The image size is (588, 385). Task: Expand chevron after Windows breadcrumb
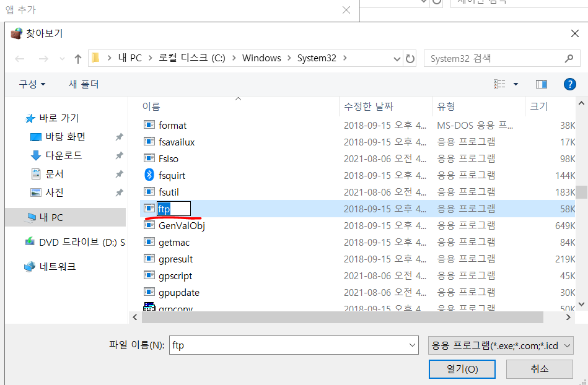(x=289, y=58)
